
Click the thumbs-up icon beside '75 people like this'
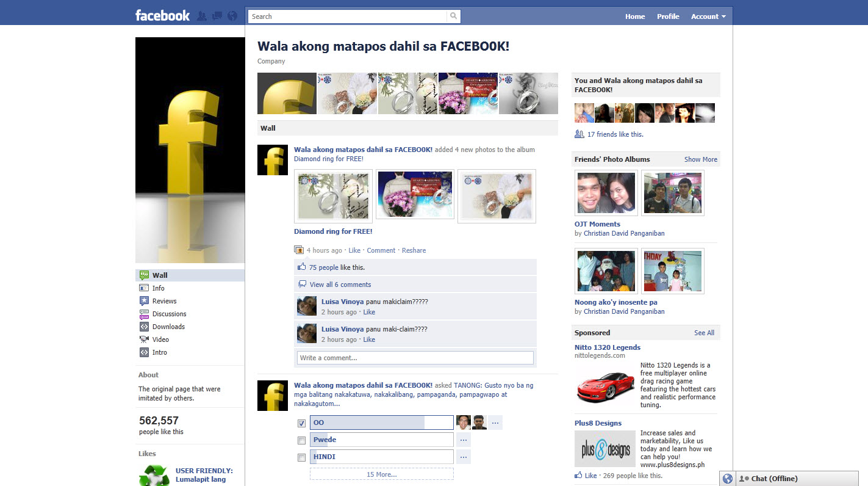click(301, 267)
